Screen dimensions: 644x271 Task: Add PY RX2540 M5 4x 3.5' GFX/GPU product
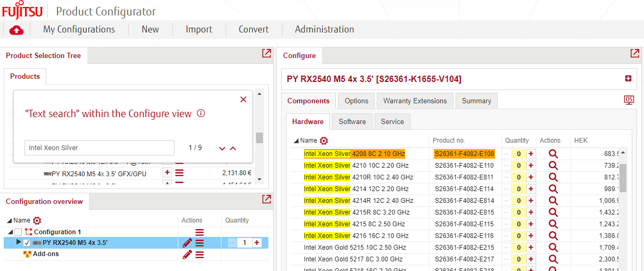click(x=167, y=173)
